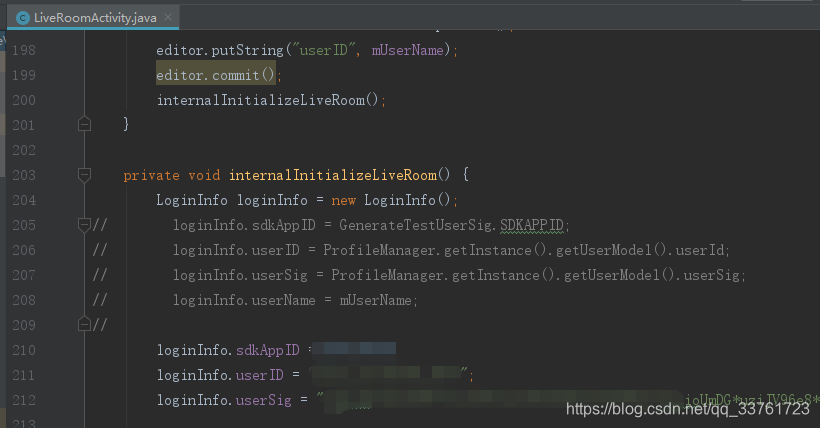This screenshot has height=428, width=820.
Task: Click line number 199 in gutter
Action: [24, 75]
